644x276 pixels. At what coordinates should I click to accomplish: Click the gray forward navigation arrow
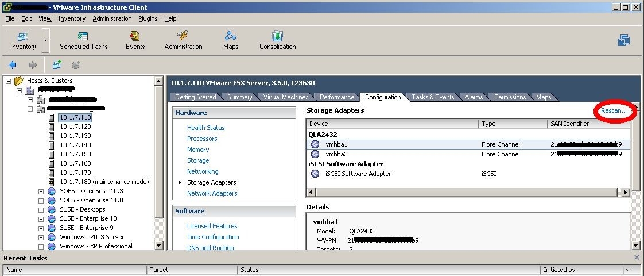click(33, 65)
